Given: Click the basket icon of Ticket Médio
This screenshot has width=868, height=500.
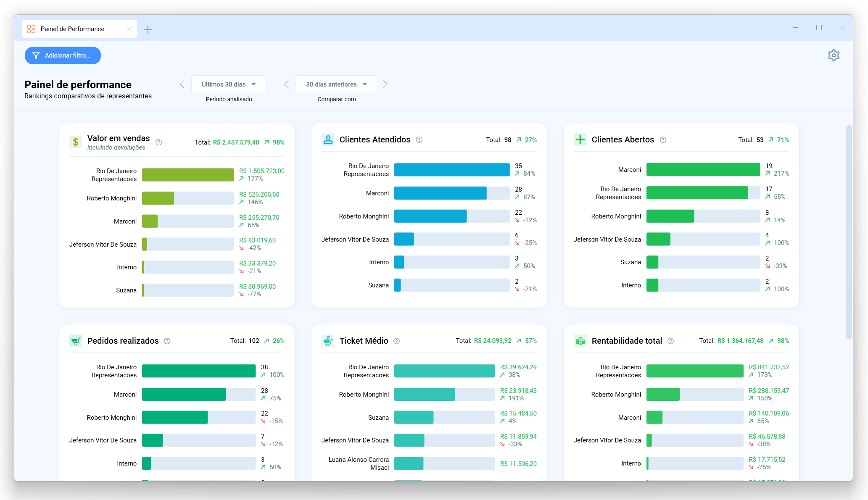Looking at the screenshot, I should point(328,341).
